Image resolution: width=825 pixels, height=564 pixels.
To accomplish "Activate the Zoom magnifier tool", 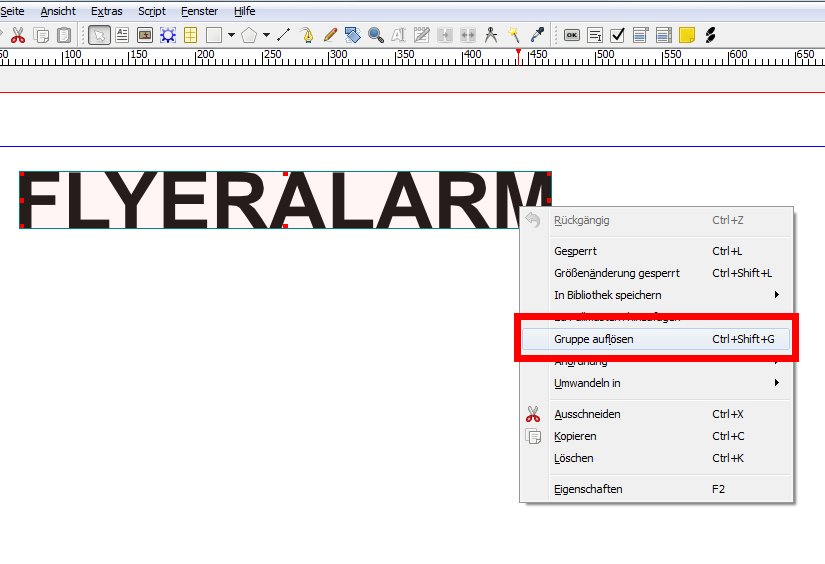I will [x=376, y=35].
